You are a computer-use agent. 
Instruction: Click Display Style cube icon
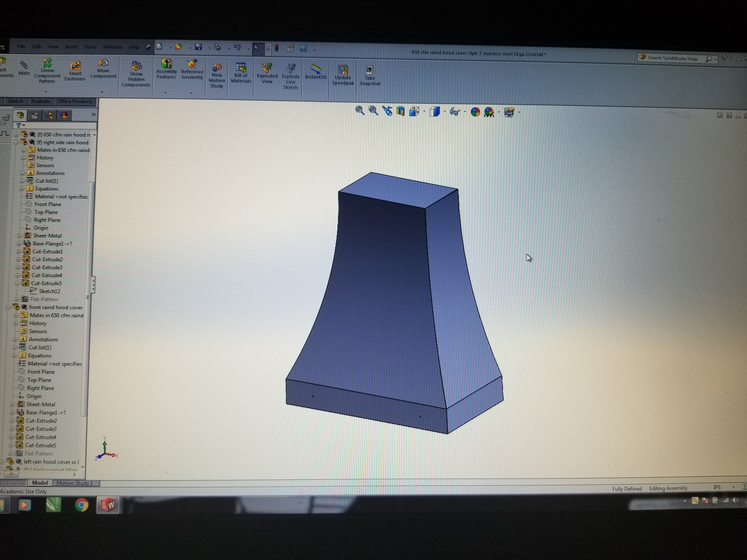434,112
